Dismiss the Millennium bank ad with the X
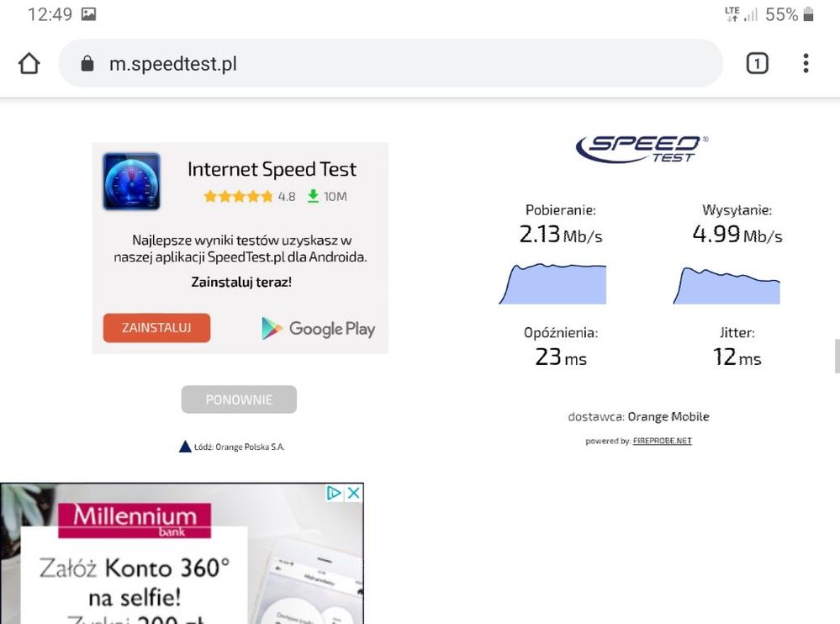 tap(354, 493)
